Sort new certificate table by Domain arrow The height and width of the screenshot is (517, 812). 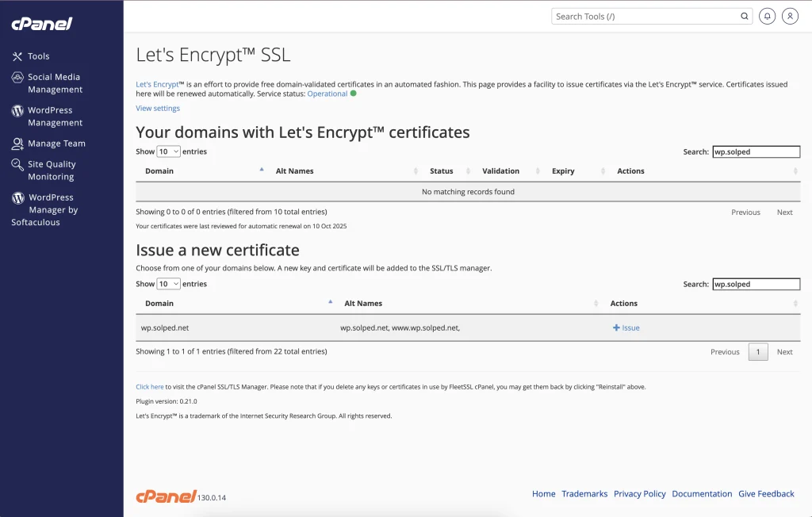[331, 301]
